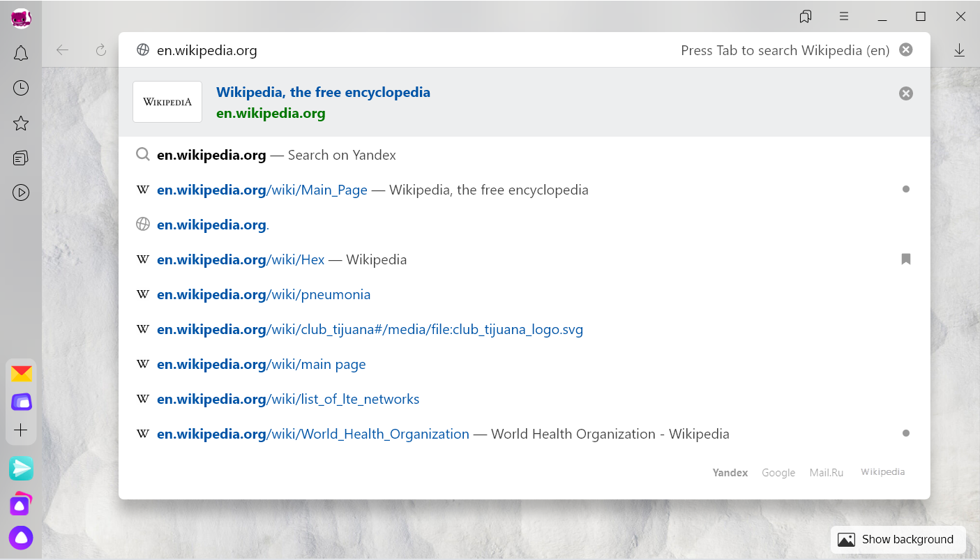Add new sidebar app with plus icon
980x560 pixels.
point(21,430)
